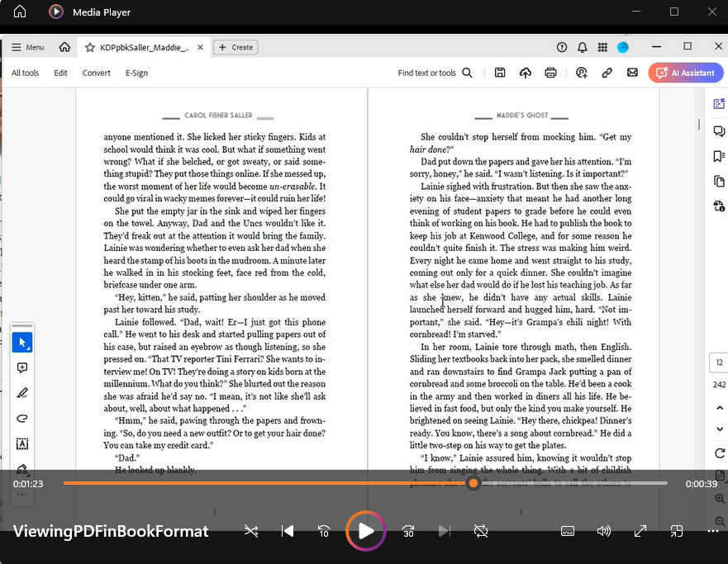Open the generative summary panel icon
Screen dimensions: 728x564
pos(719,104)
